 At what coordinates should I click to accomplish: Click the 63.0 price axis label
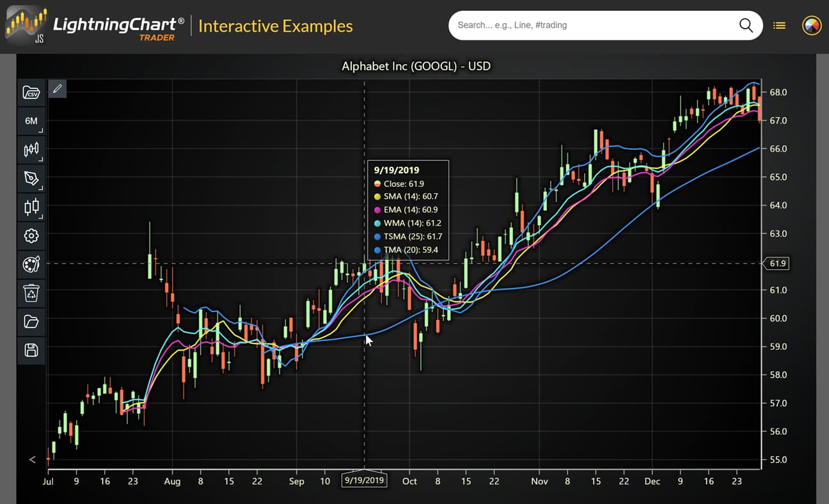pos(778,233)
